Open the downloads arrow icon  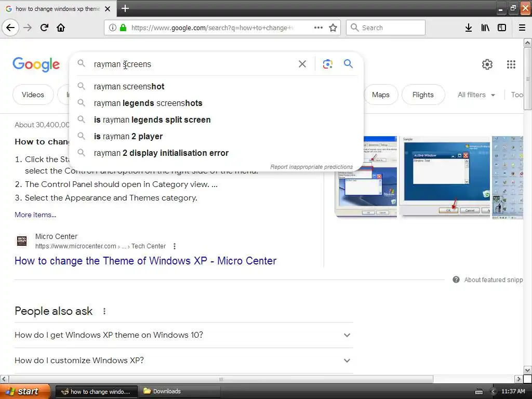click(x=468, y=28)
